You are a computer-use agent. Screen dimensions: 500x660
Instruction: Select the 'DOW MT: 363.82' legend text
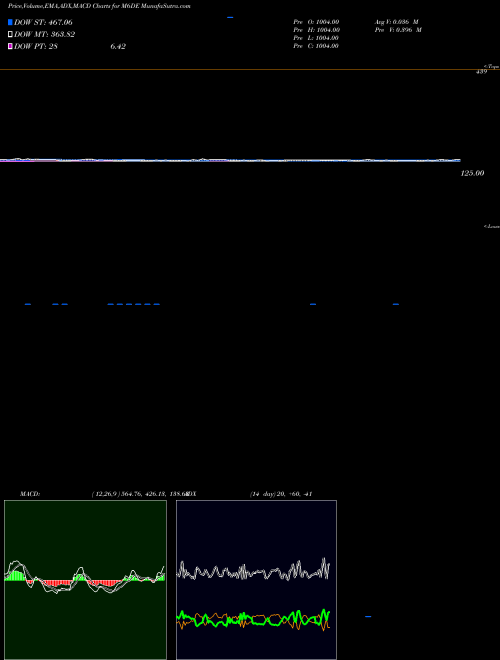click(45, 35)
